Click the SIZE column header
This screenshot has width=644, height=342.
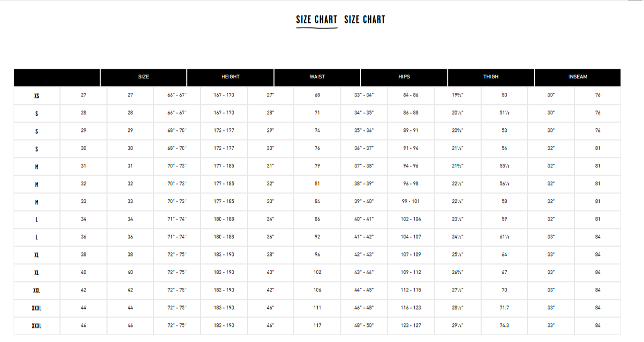tap(144, 77)
